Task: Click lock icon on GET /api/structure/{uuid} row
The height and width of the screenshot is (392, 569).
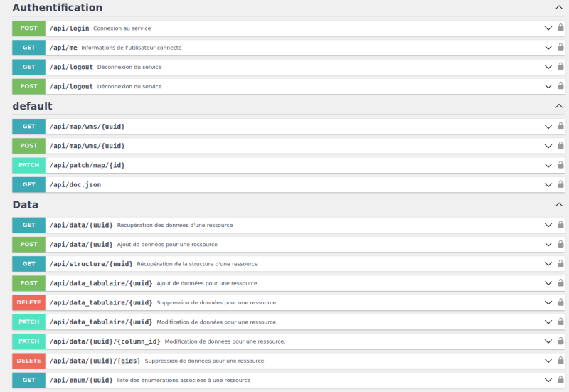Action: tap(560, 263)
